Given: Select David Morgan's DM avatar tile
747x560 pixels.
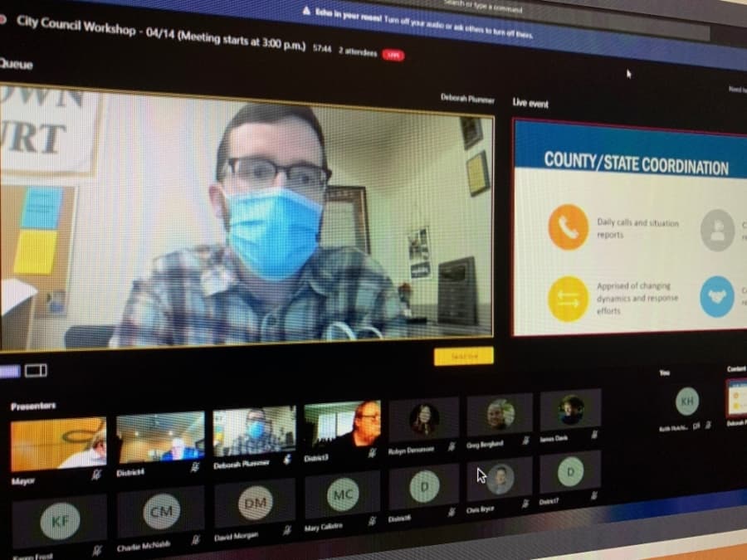Looking at the screenshot, I should [x=255, y=503].
